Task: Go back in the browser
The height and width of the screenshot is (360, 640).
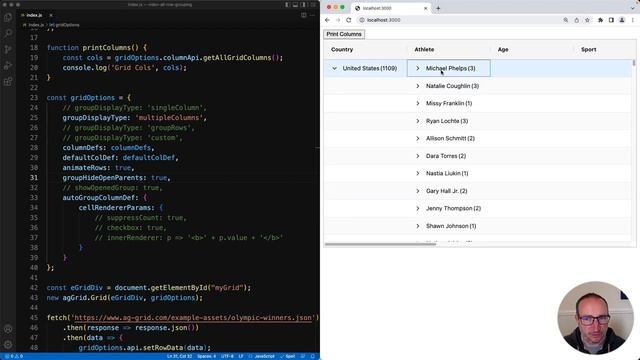Action: pyautogui.click(x=327, y=20)
